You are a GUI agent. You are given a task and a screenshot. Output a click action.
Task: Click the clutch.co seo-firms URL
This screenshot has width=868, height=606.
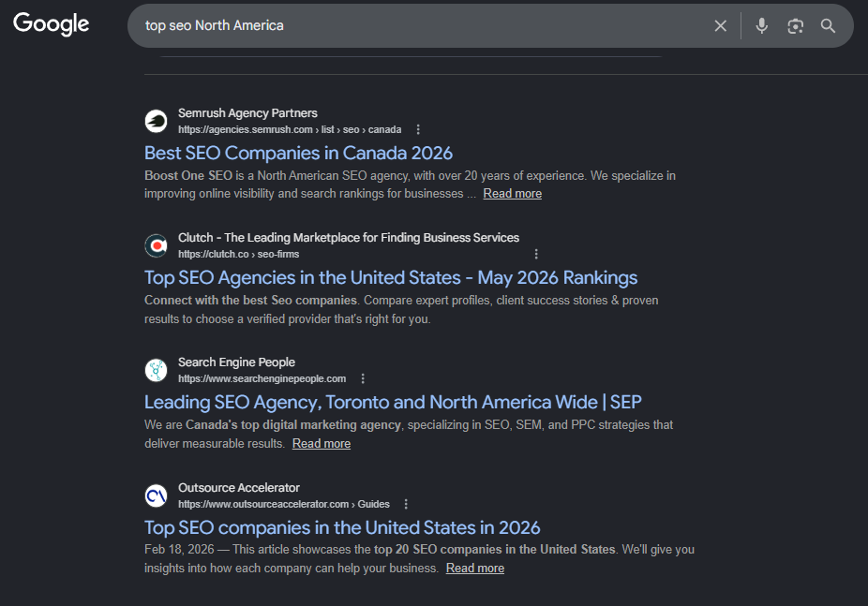click(239, 255)
